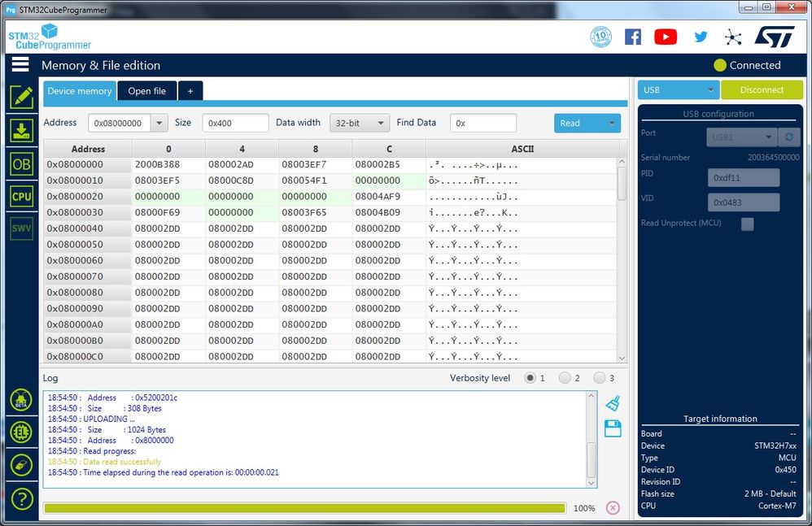Cancel operation with the pink X icon
The image size is (812, 526).
[613, 508]
